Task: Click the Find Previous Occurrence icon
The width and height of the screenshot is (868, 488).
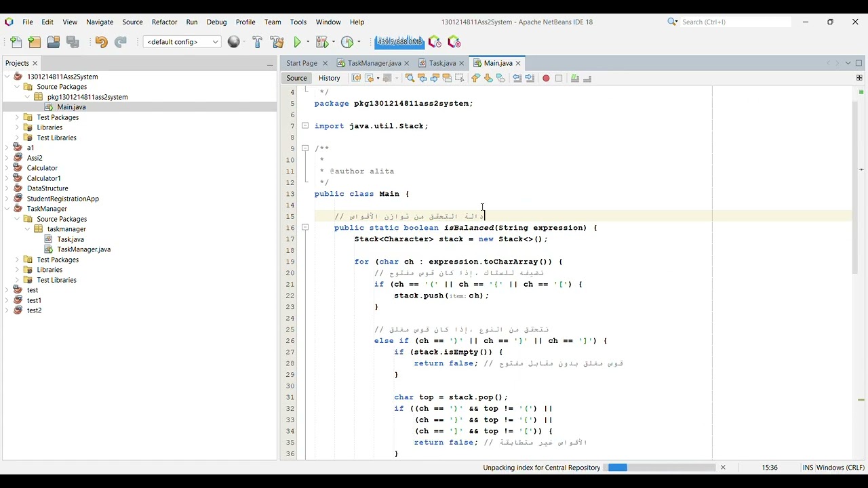Action: click(422, 78)
